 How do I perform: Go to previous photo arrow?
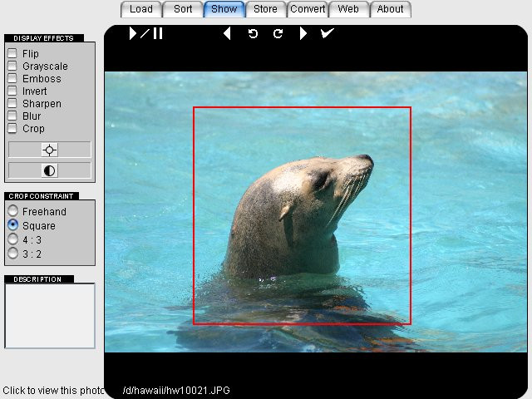(x=227, y=33)
